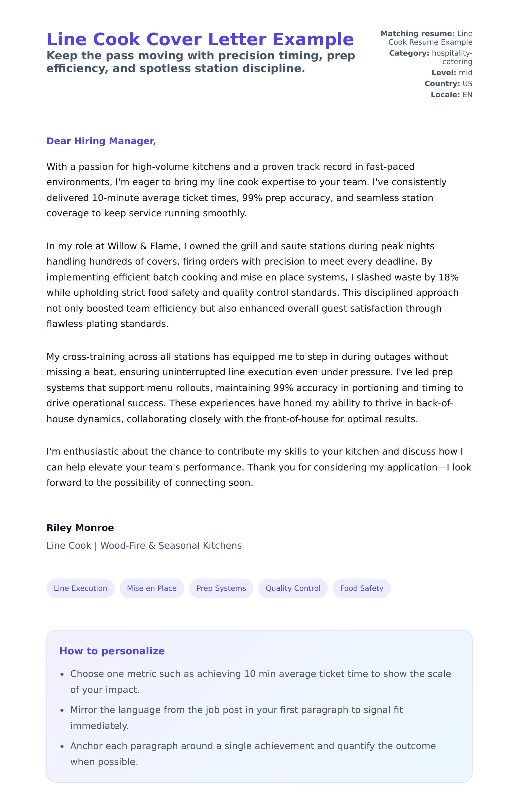Click the tip about choosing one metric
The height and width of the screenshot is (812, 519).
tap(260, 682)
